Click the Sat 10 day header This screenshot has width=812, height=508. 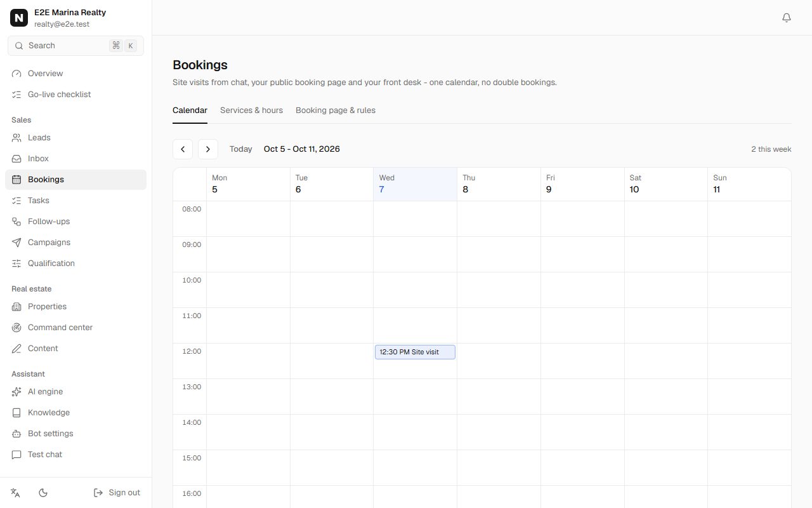[666, 184]
